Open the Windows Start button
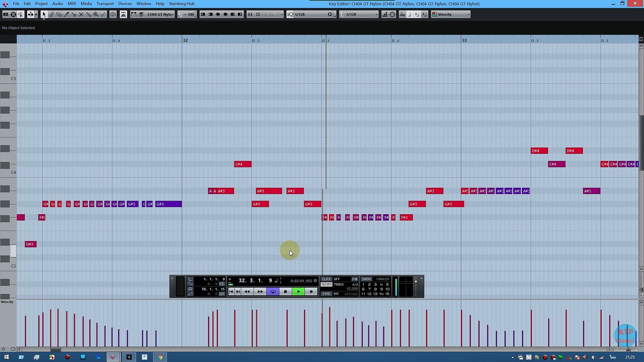 [x=6, y=357]
